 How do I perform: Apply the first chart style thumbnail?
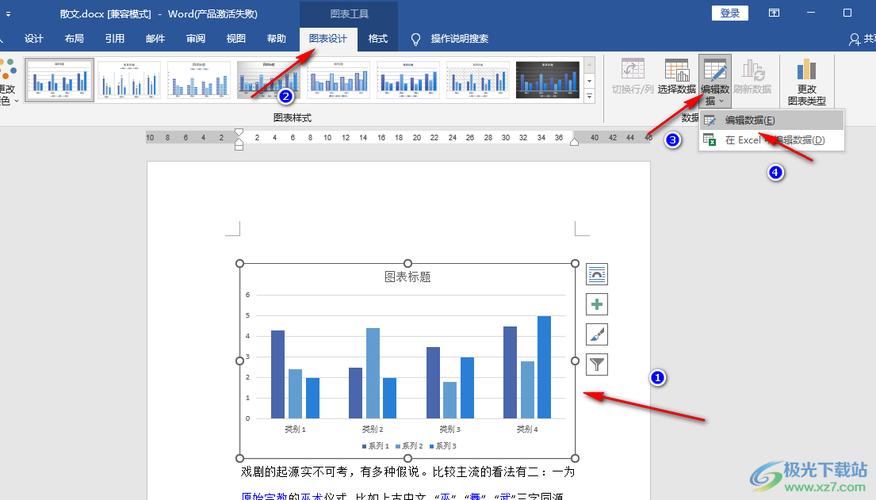(x=59, y=80)
